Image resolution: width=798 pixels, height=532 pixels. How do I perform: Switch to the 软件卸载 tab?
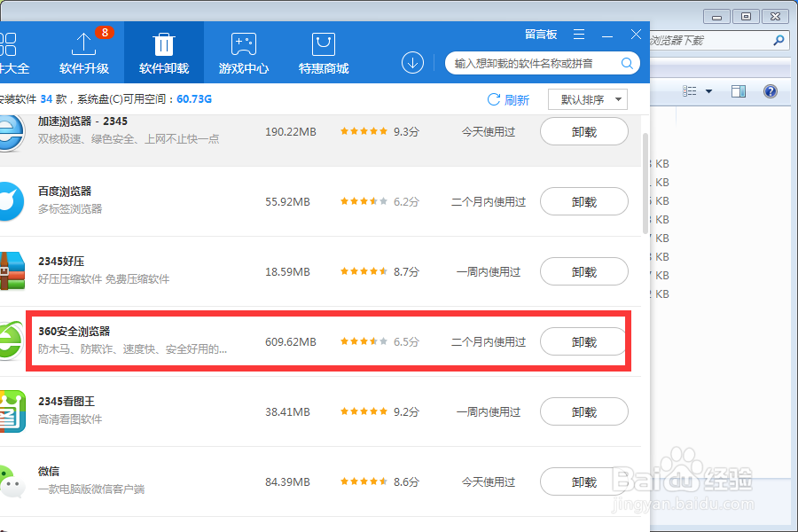pos(164,53)
